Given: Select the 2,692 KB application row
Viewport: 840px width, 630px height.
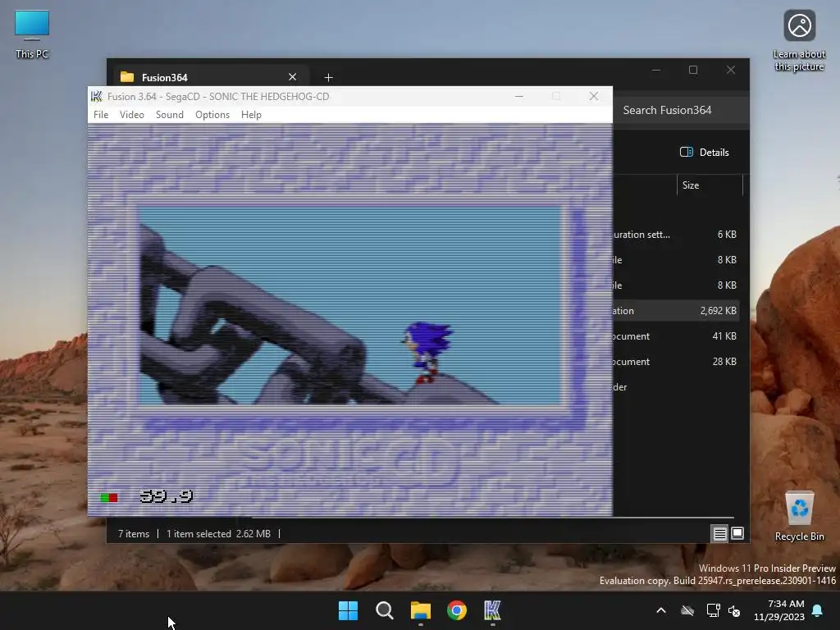Looking at the screenshot, I should click(676, 311).
